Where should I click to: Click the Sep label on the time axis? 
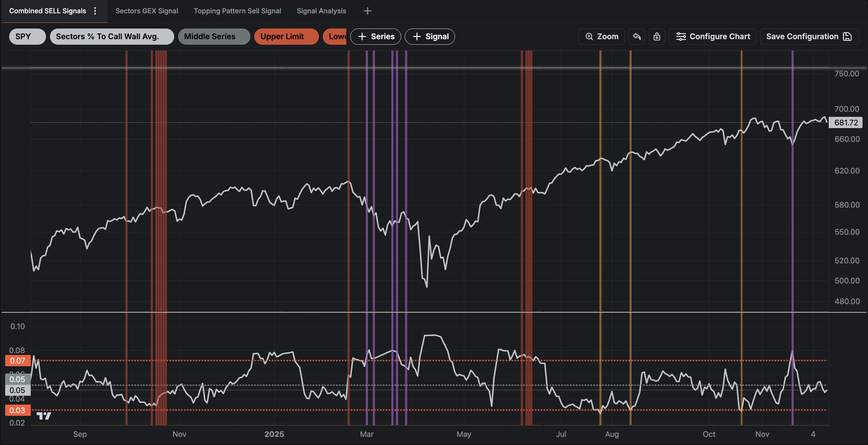(x=80, y=434)
